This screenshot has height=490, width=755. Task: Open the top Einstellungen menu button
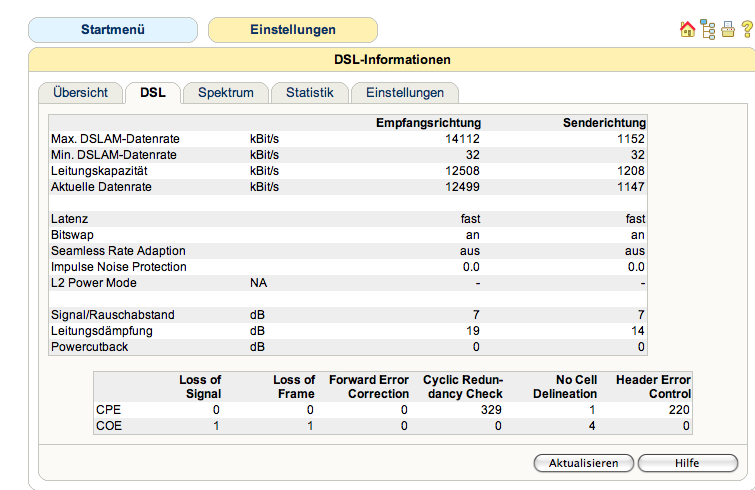(x=293, y=30)
